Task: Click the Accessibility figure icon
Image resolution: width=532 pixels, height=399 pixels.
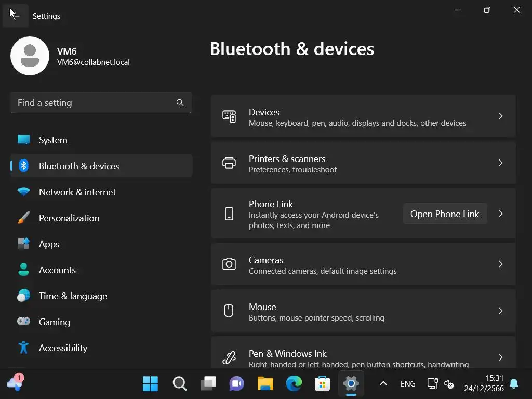Action: [x=23, y=348]
